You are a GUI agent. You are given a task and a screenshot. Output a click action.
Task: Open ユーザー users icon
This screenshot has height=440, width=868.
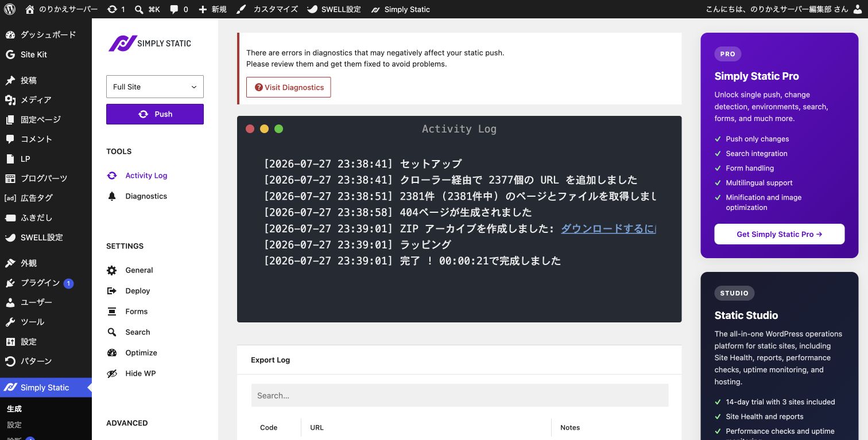point(10,302)
